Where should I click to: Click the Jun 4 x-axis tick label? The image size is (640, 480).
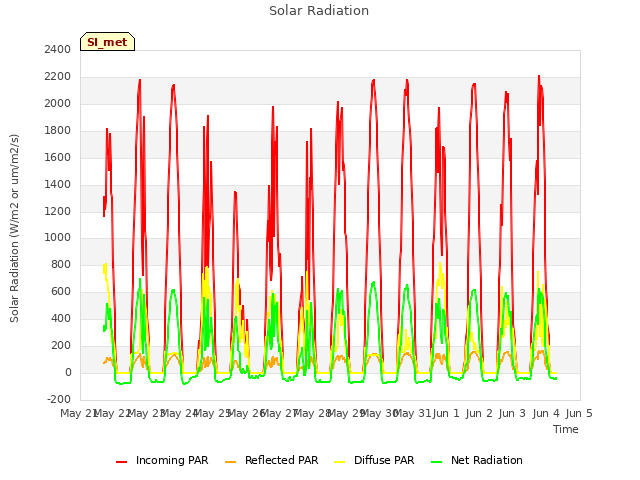[x=546, y=413]
